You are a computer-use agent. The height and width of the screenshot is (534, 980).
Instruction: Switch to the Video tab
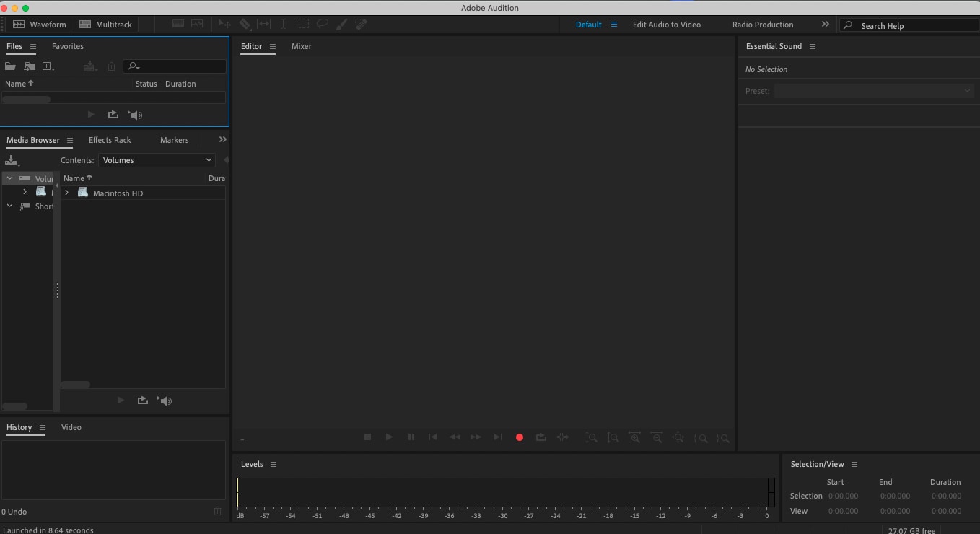tap(71, 427)
